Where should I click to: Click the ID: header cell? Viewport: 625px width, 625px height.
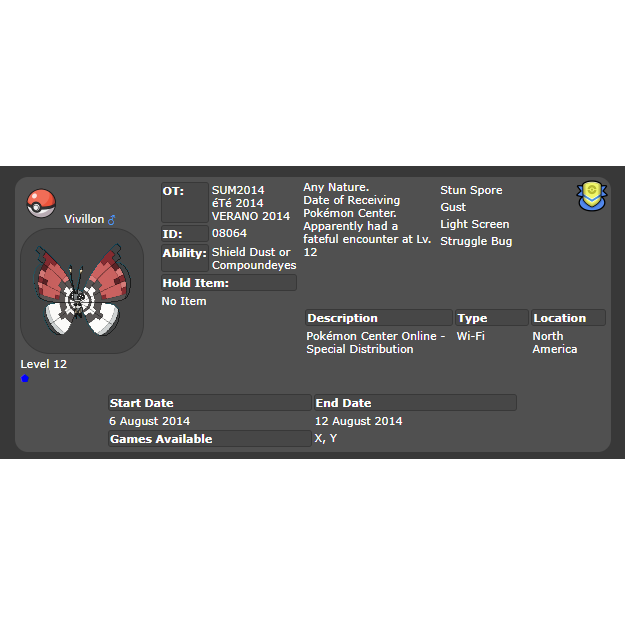click(x=185, y=234)
